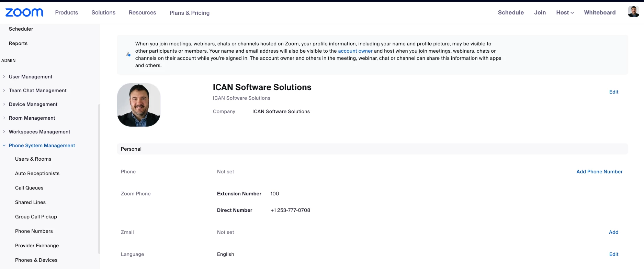The image size is (644, 269).
Task: Open Provider Exchange
Action: (37, 246)
